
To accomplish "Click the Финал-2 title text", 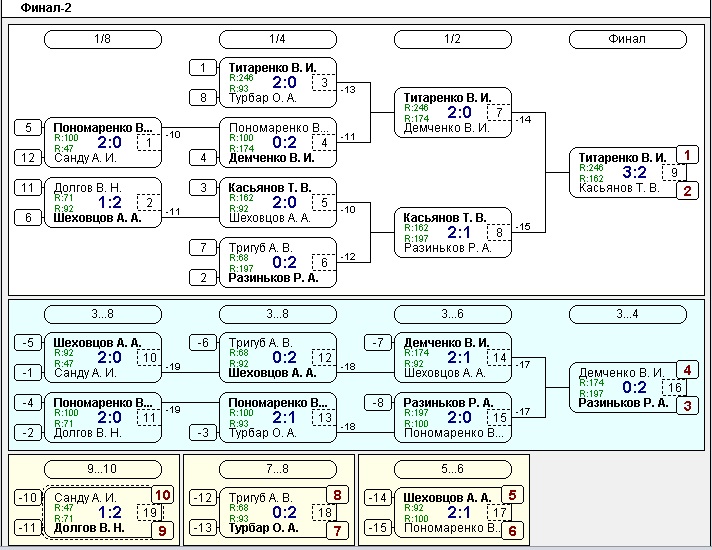I will [46, 8].
